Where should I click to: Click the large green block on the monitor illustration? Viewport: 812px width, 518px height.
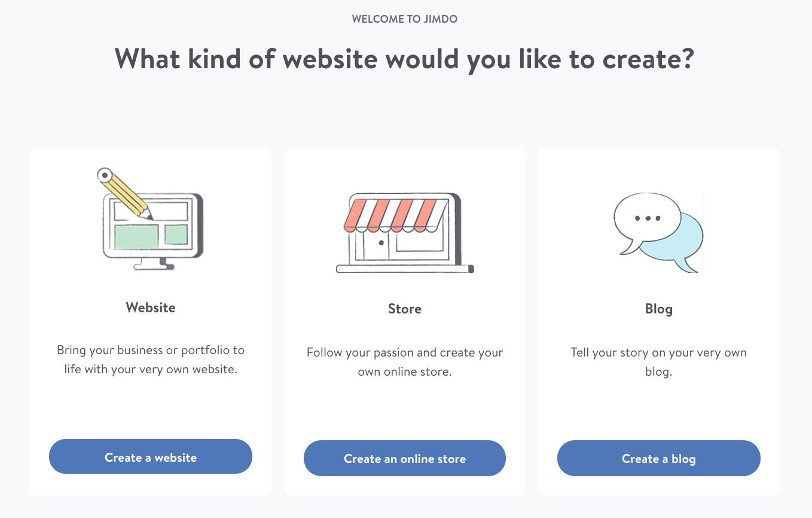click(x=136, y=236)
